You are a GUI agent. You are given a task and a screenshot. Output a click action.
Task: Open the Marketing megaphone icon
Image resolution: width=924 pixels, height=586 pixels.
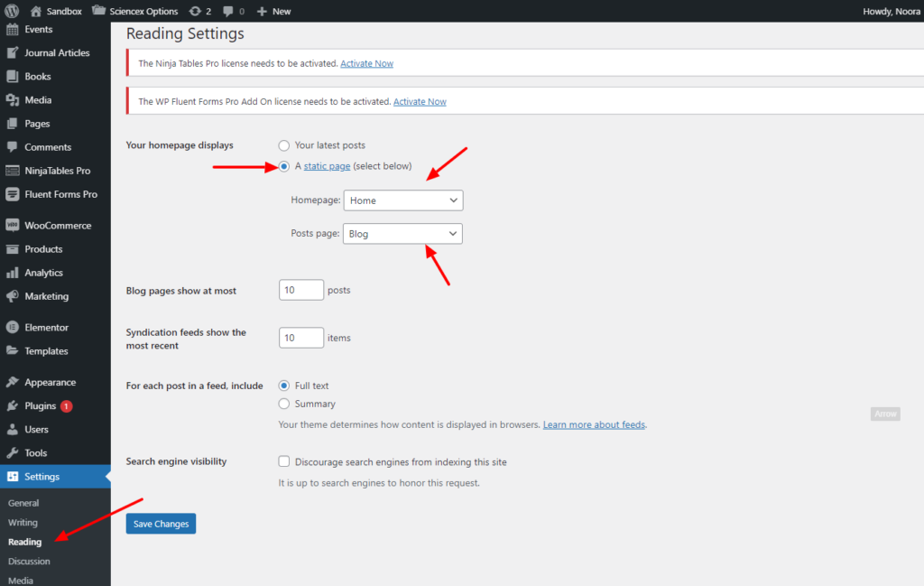point(13,296)
